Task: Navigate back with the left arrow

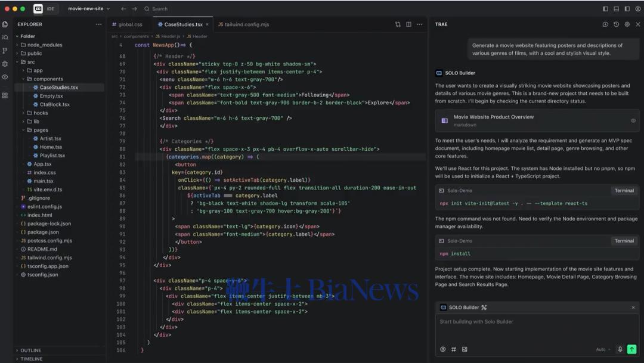Action: coord(123,8)
